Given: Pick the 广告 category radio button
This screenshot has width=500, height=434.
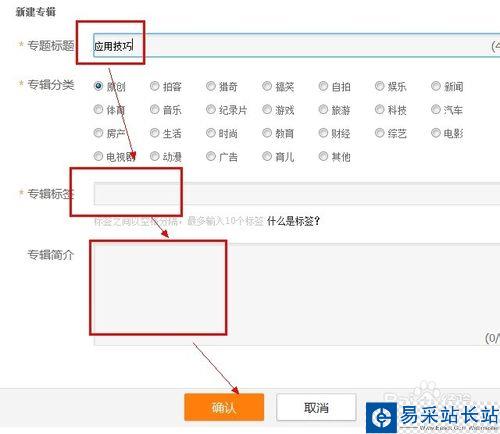Looking at the screenshot, I should click(x=211, y=156).
